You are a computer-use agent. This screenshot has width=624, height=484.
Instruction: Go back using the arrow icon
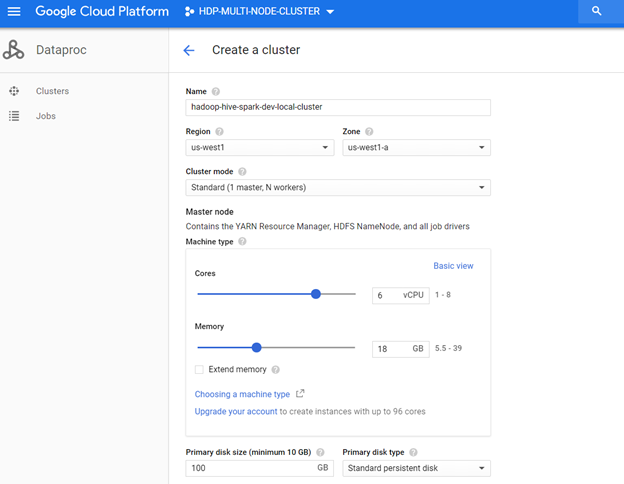189,50
